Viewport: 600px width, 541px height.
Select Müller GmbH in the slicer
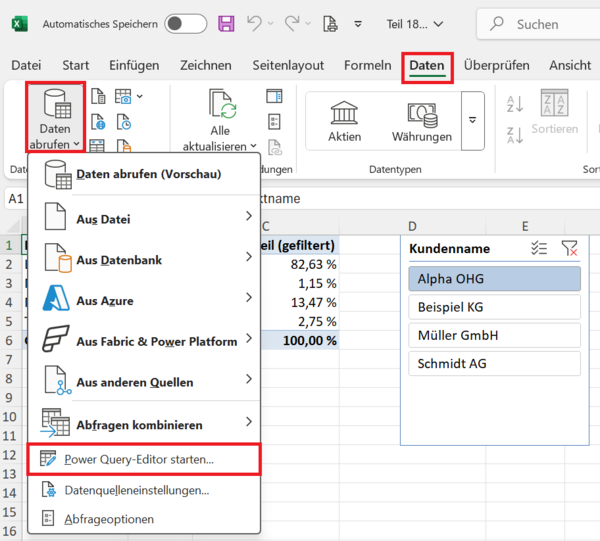click(x=494, y=335)
